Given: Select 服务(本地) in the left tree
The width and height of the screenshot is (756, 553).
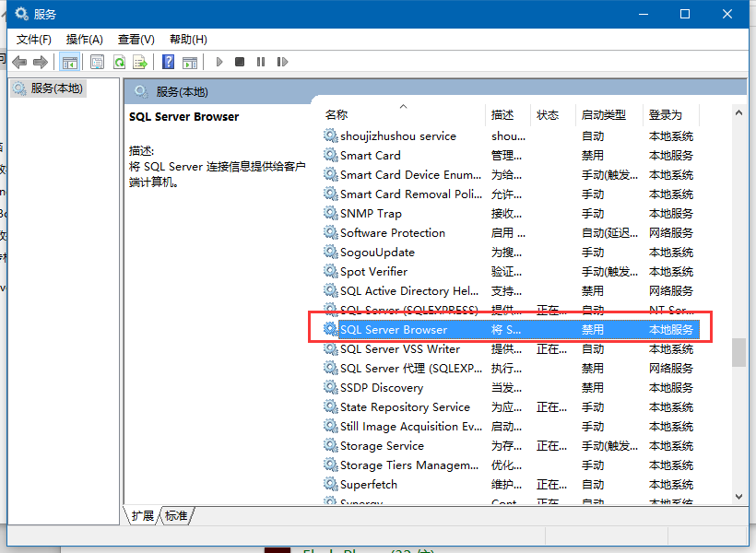Looking at the screenshot, I should pyautogui.click(x=48, y=88).
